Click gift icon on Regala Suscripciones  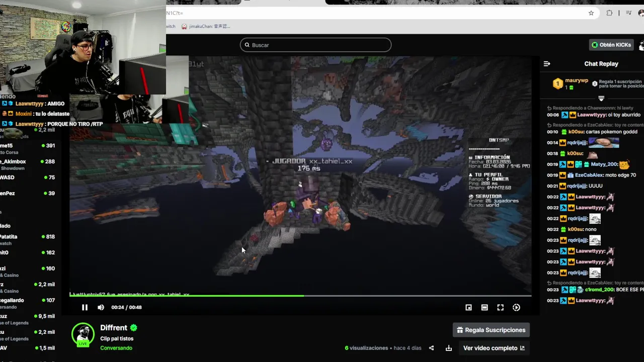pos(460,330)
